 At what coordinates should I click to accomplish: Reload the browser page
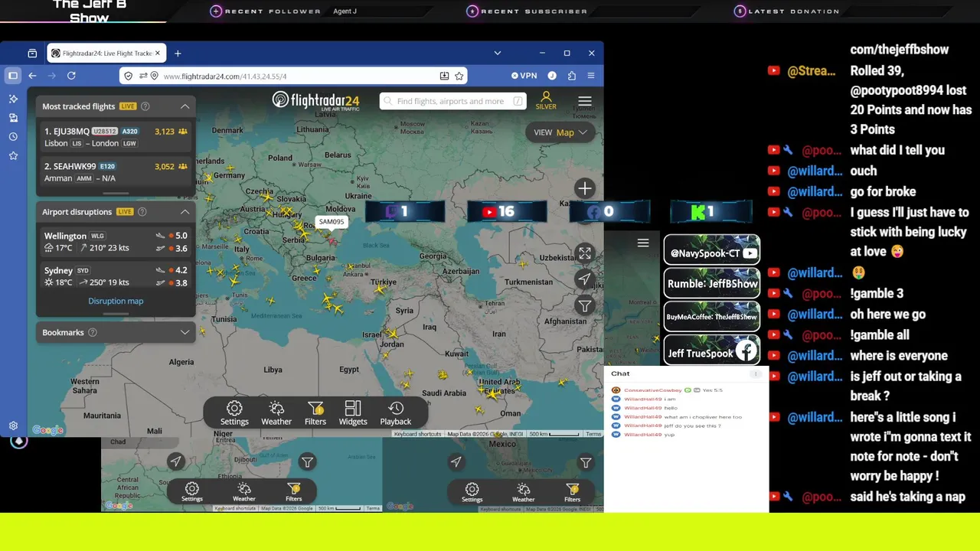coord(71,76)
